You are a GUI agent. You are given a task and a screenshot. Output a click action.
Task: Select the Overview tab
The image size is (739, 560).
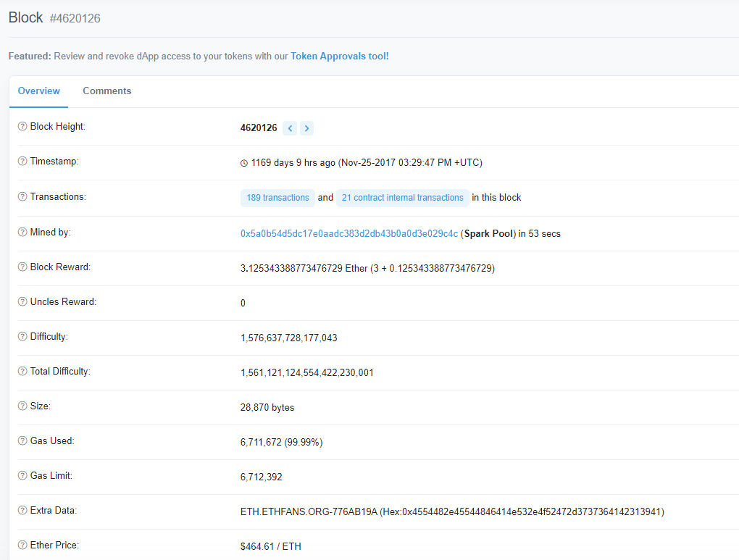pos(39,91)
